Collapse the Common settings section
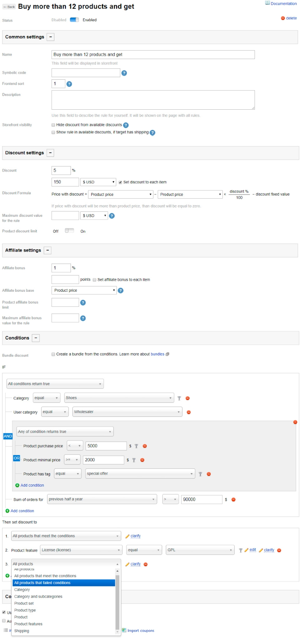The image size is (303, 644). pos(50,37)
